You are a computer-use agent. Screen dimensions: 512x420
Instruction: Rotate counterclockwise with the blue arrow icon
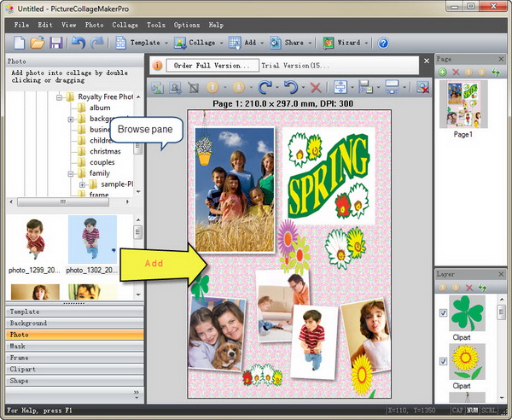(x=291, y=88)
